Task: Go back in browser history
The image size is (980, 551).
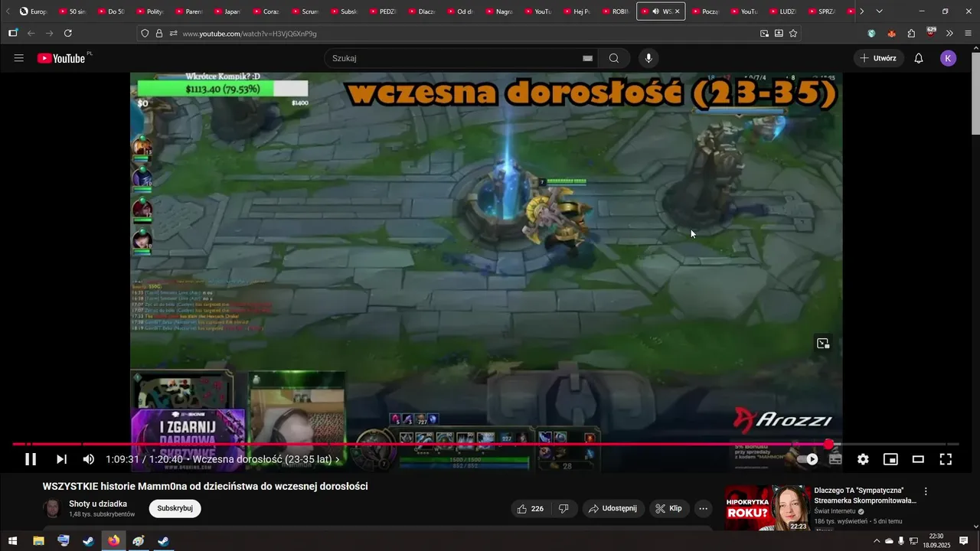Action: tap(31, 33)
